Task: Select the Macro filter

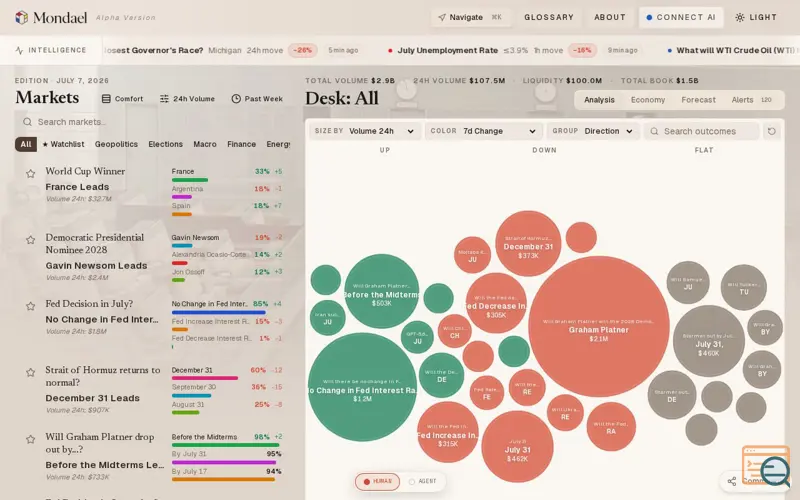Action: pyautogui.click(x=205, y=144)
